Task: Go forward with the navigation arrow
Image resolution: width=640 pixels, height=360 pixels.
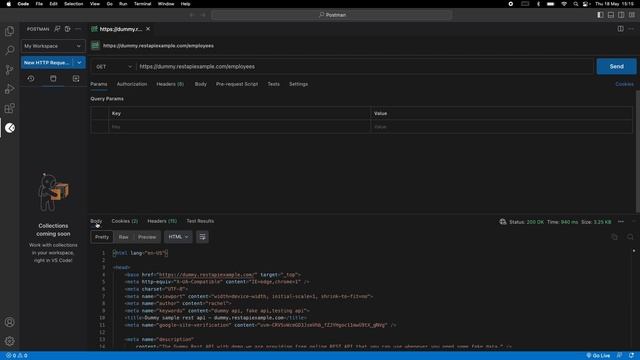Action: click(x=203, y=15)
